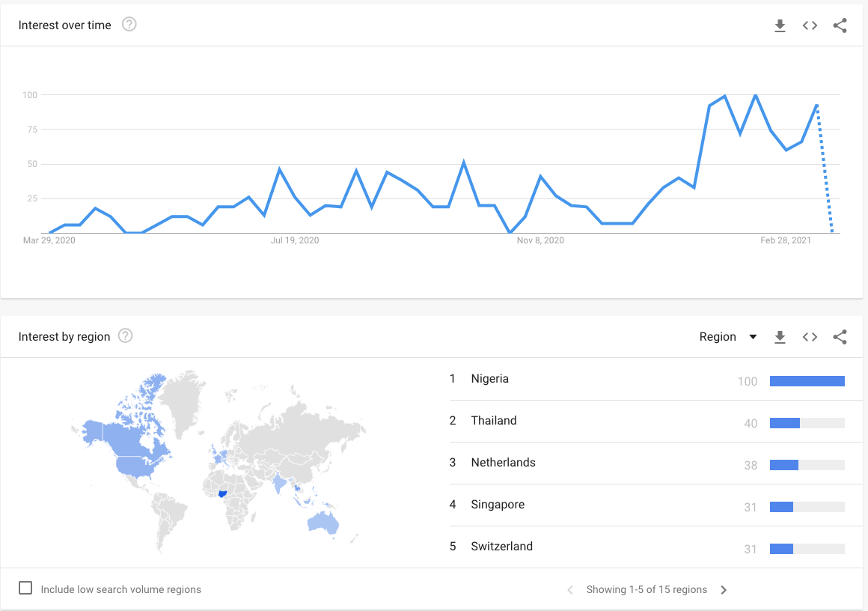The width and height of the screenshot is (868, 611).
Task: Share the Interest by region card
Action: 840,337
